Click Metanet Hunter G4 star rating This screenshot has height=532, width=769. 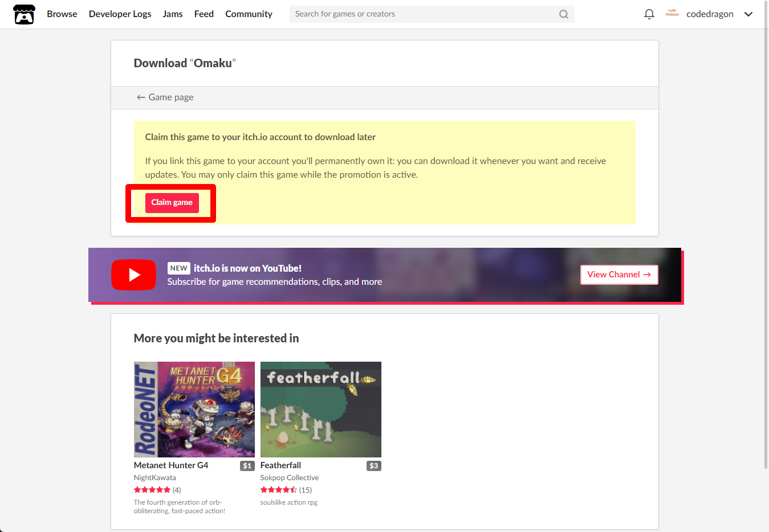pos(152,490)
